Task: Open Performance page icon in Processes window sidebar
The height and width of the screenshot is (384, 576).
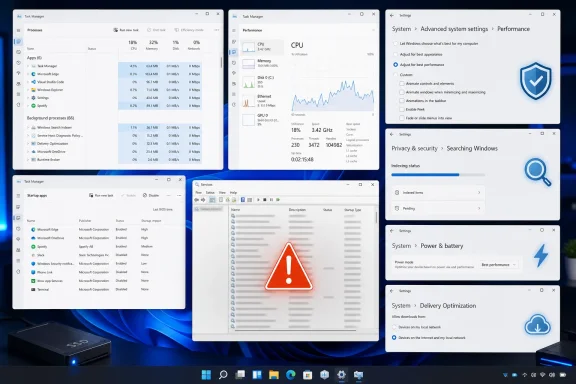Action: tap(18, 52)
